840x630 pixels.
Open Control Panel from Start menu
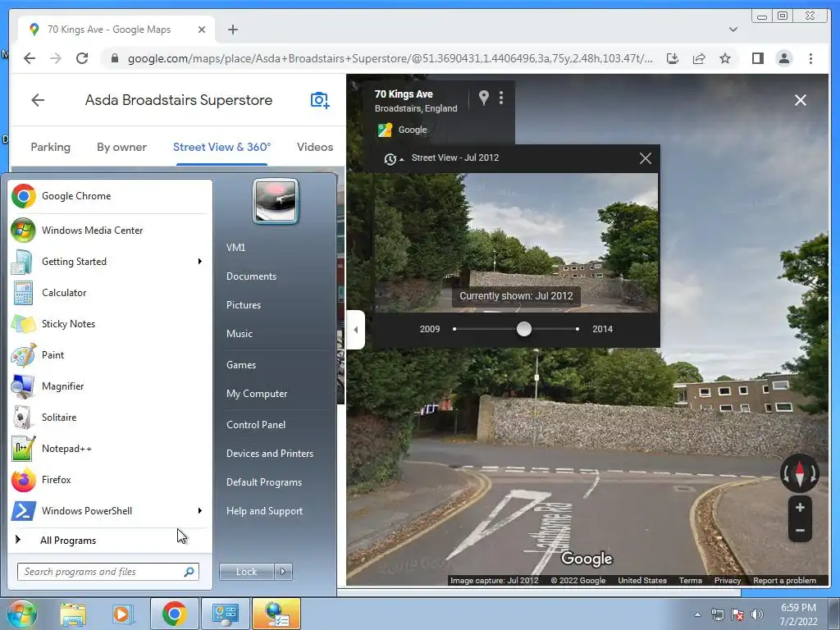[256, 425]
